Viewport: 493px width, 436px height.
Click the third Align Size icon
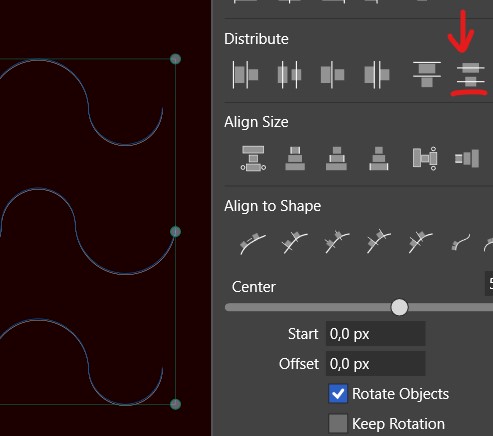[336, 158]
